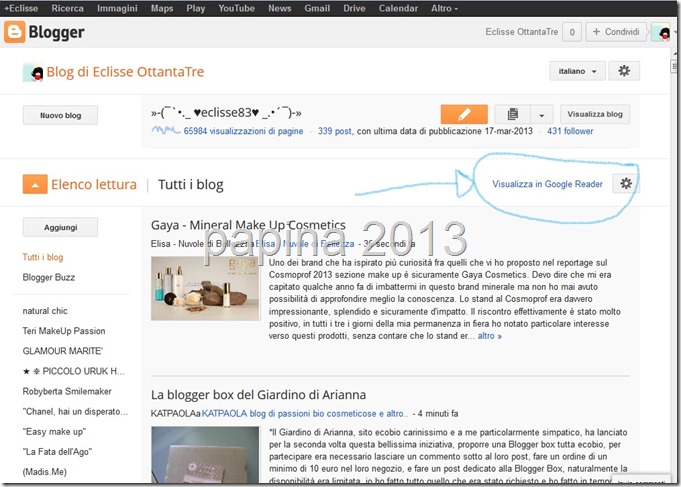Viewport: 681px width, 487px height.
Task: Click blog avatar next to Blog di Eclisse
Action: point(33,73)
